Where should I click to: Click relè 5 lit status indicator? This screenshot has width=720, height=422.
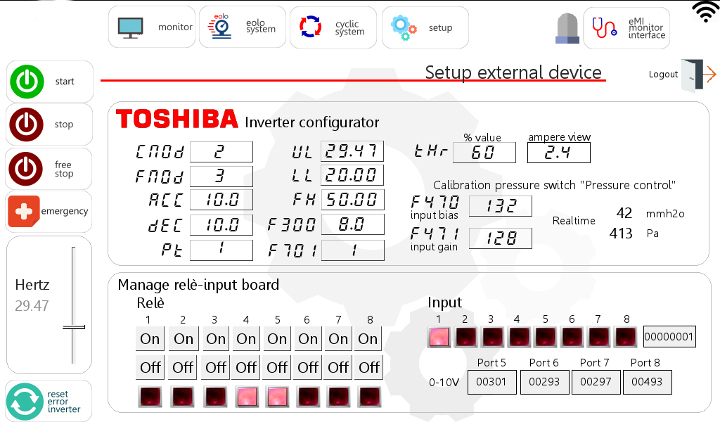coord(277,397)
